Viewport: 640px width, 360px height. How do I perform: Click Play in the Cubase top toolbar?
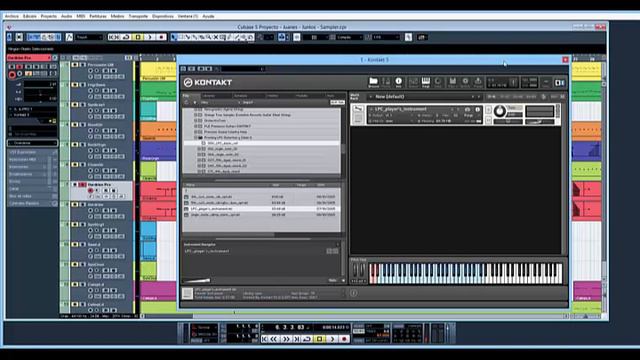tap(149, 37)
